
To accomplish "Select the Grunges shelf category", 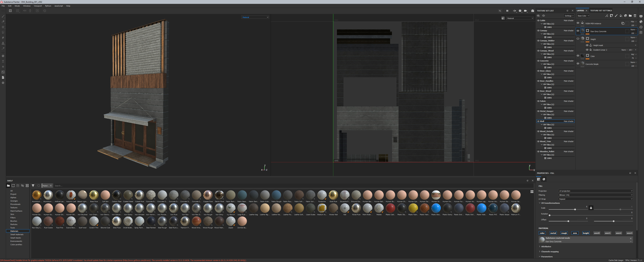I will 14,201.
